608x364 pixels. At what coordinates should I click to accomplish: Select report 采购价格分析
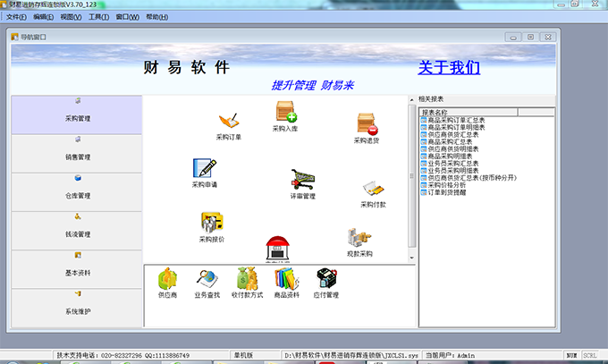click(443, 185)
